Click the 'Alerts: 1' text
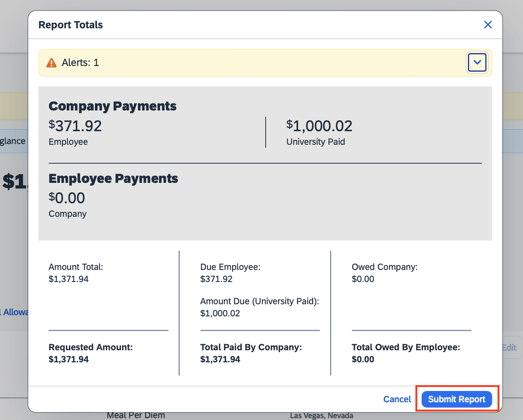 tap(80, 63)
